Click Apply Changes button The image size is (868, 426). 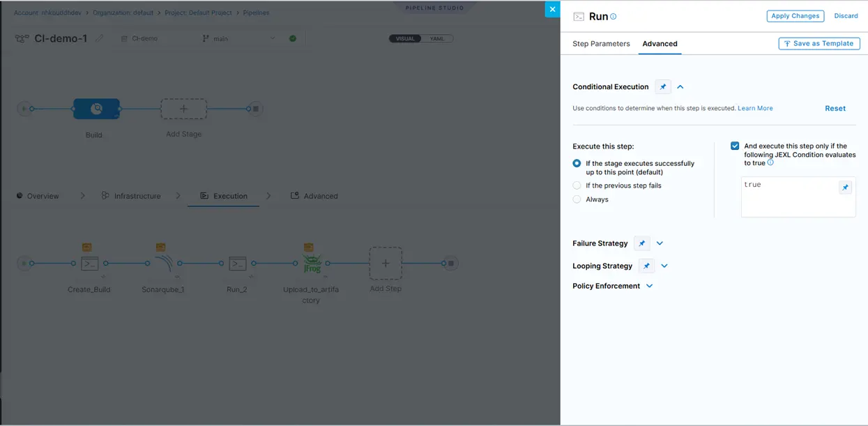click(x=795, y=16)
